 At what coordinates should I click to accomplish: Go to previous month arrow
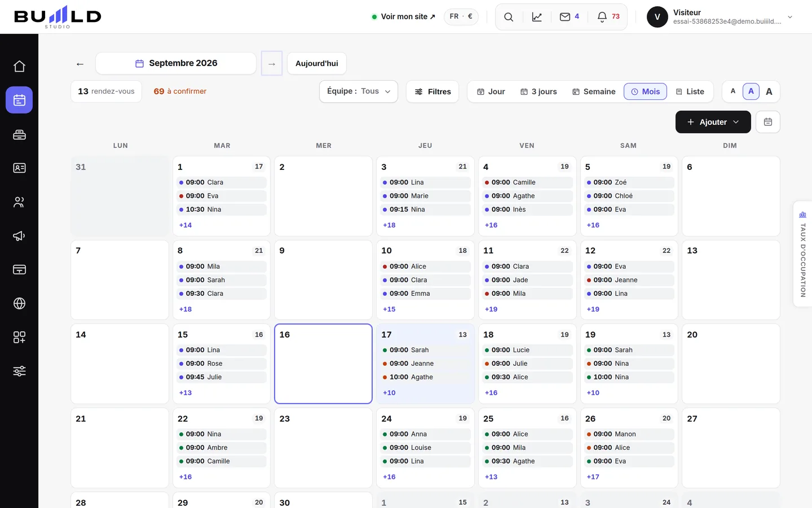click(80, 64)
